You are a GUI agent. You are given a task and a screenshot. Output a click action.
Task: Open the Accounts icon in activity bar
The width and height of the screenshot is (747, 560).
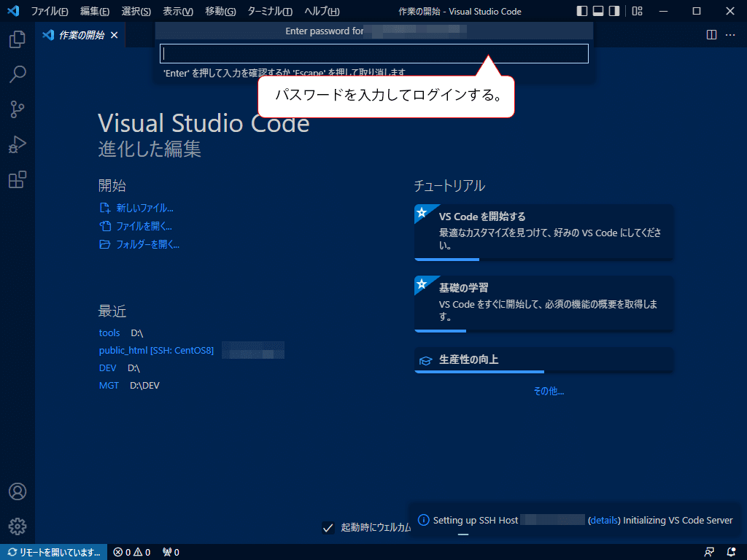(x=18, y=491)
